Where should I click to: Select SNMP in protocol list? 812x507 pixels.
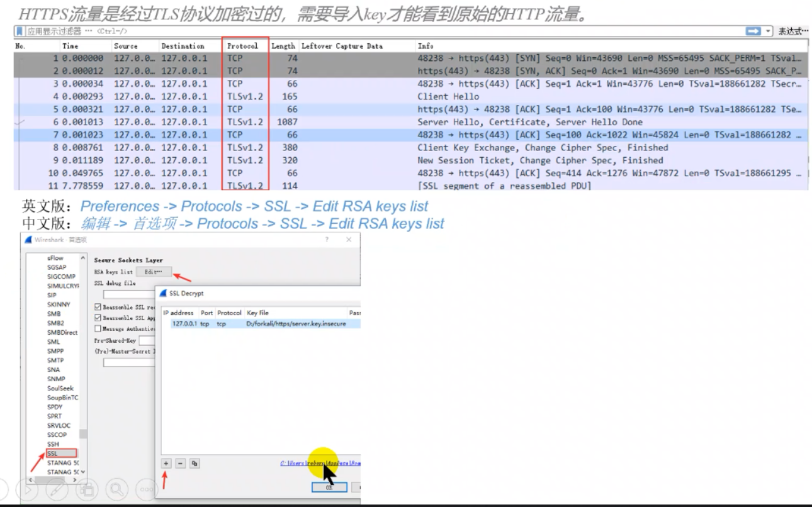click(x=56, y=379)
